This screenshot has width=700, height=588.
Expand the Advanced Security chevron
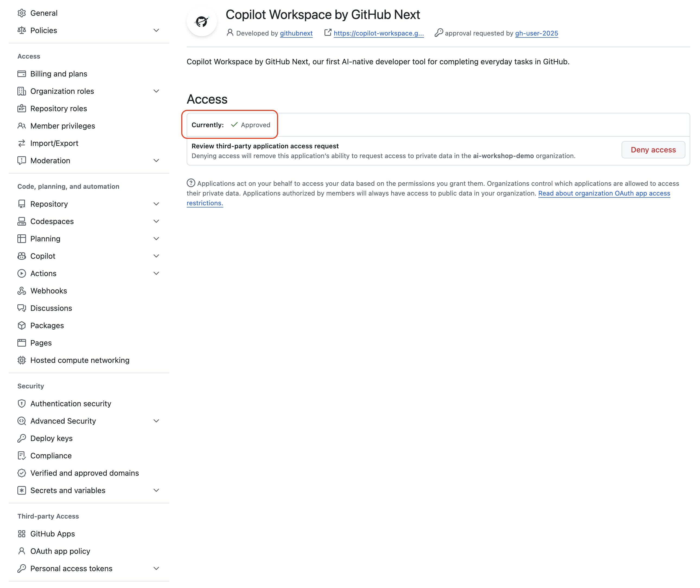[x=156, y=421]
